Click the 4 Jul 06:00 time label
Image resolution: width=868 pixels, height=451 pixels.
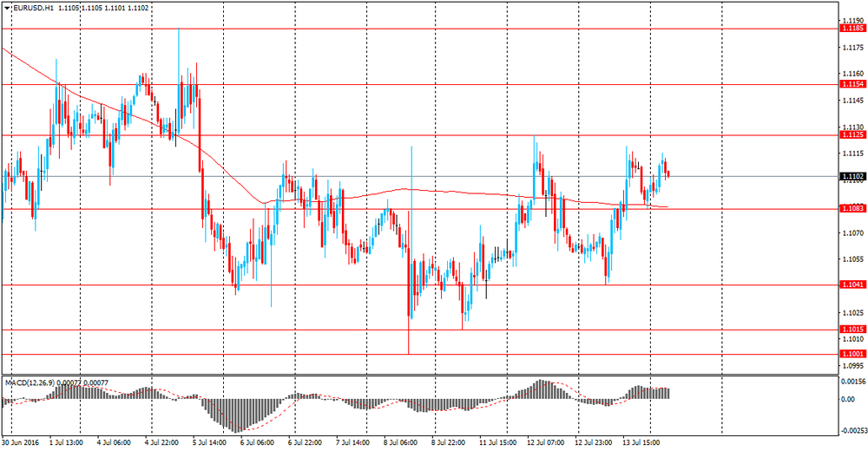pos(114,442)
